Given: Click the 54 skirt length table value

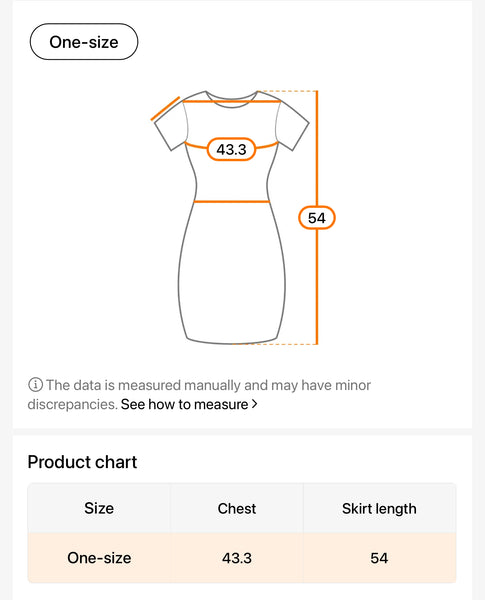Looking at the screenshot, I should 379,558.
